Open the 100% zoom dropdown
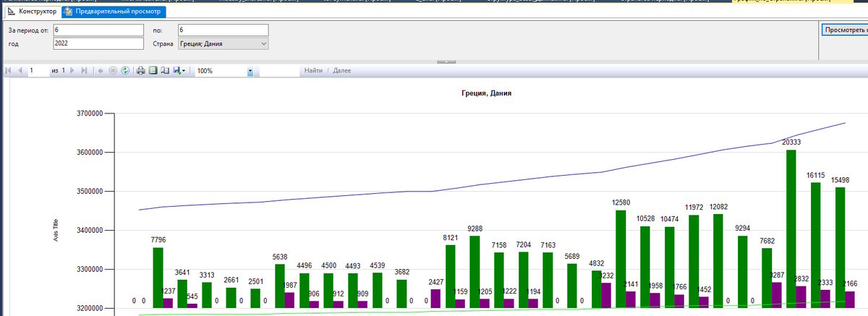This screenshot has height=316, width=868. tap(250, 71)
